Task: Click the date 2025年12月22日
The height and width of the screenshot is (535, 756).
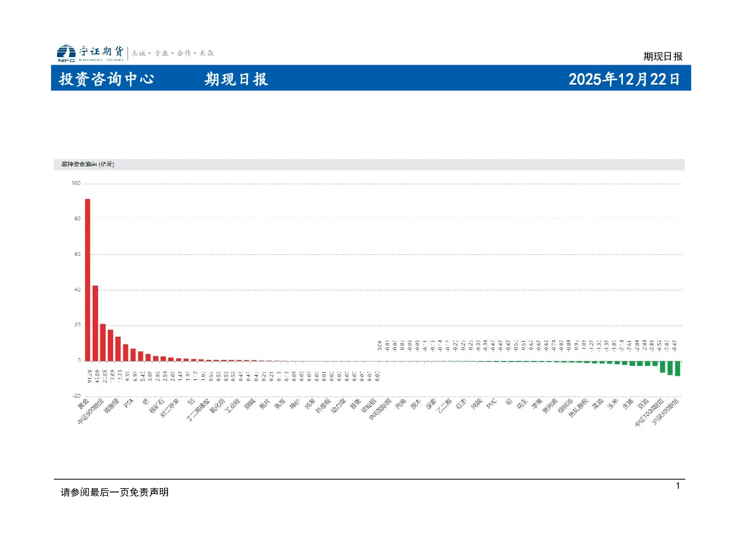Action: click(x=624, y=79)
